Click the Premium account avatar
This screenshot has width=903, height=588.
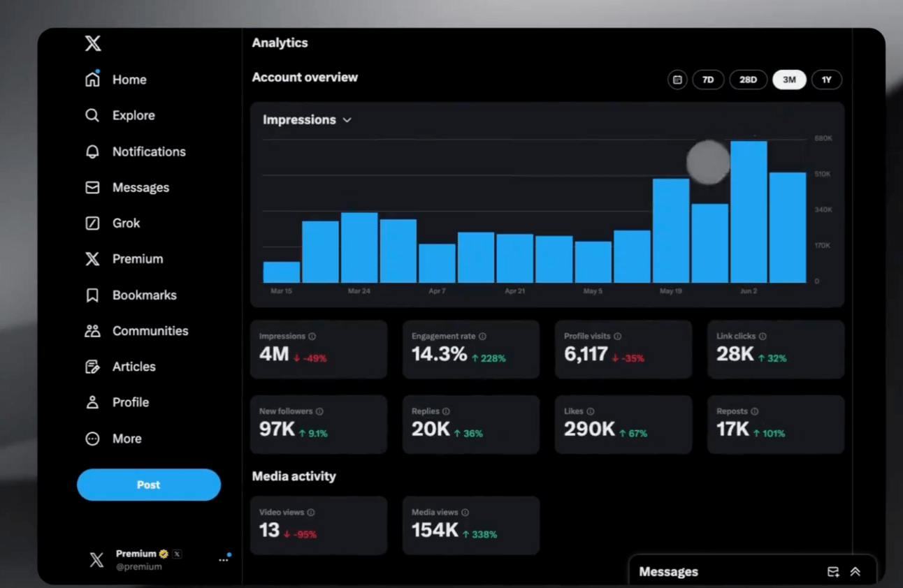click(x=96, y=559)
